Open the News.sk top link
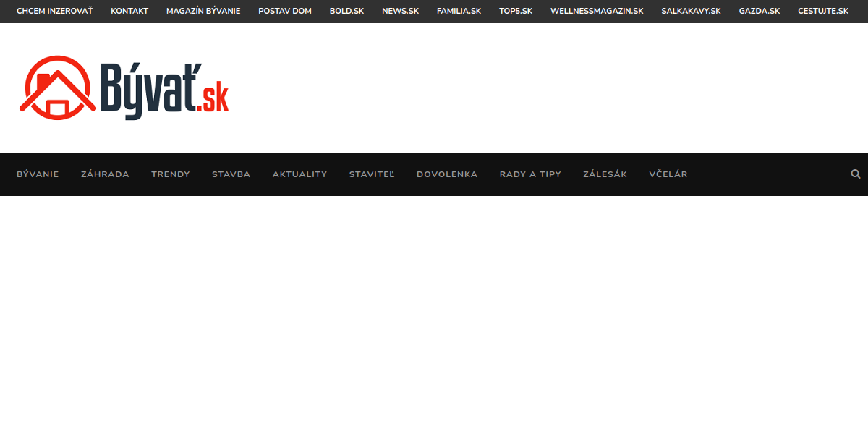 click(x=400, y=11)
